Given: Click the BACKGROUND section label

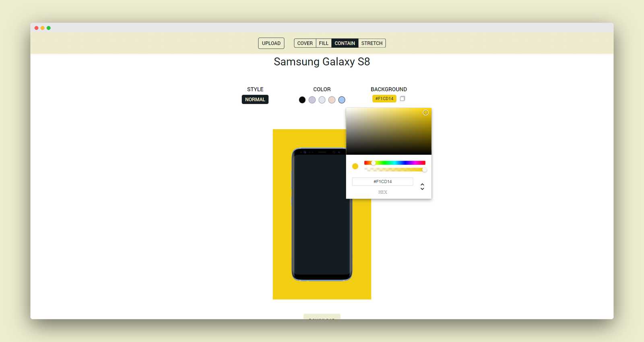Looking at the screenshot, I should (x=389, y=89).
